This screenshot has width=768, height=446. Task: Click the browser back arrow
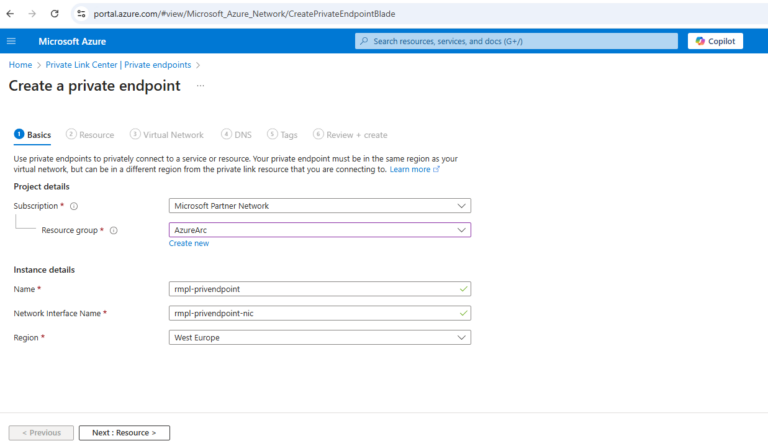click(10, 14)
